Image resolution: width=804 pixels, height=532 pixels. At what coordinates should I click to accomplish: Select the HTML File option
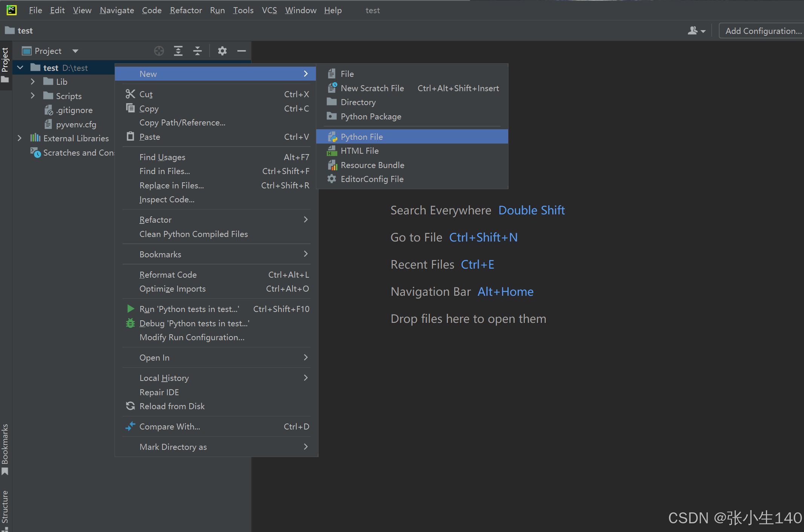coord(359,151)
